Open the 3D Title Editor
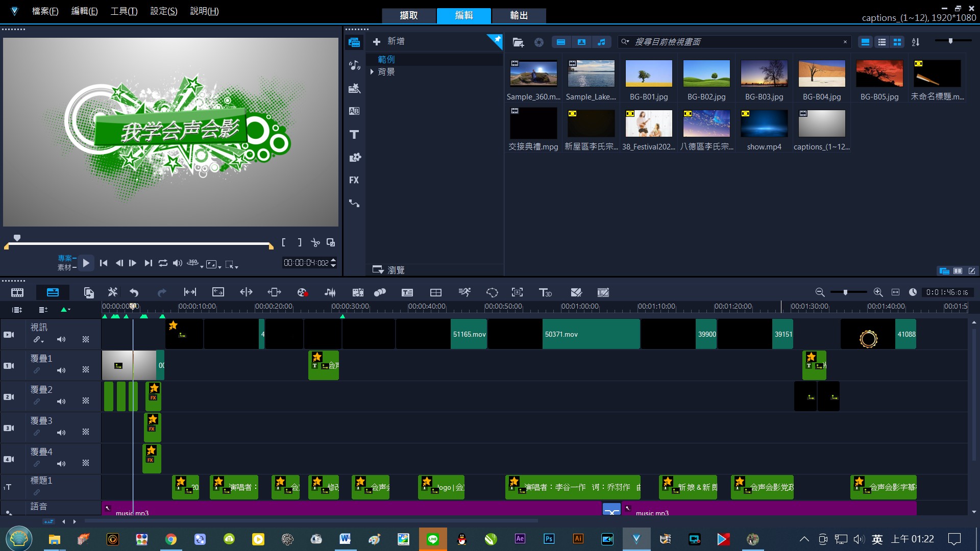 tap(545, 292)
